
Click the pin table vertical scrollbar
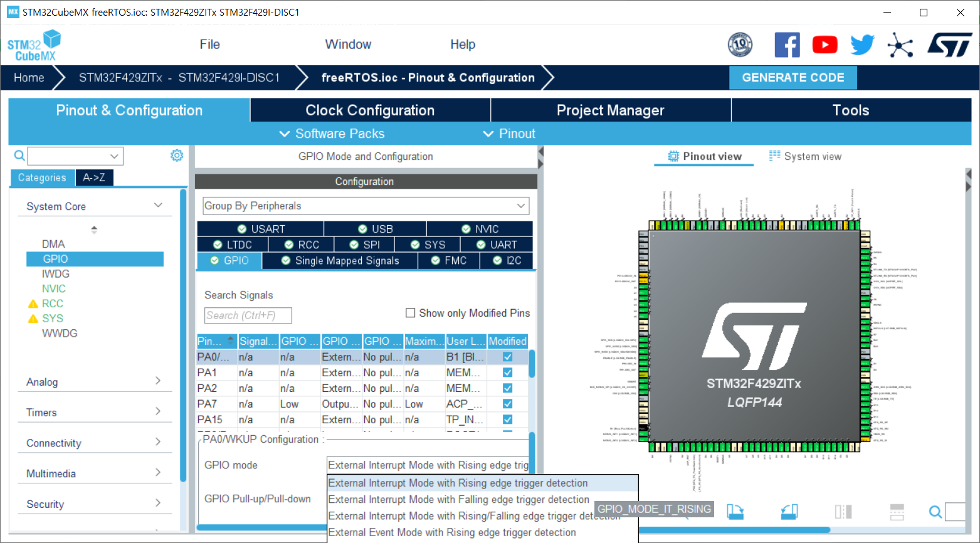pos(532,364)
